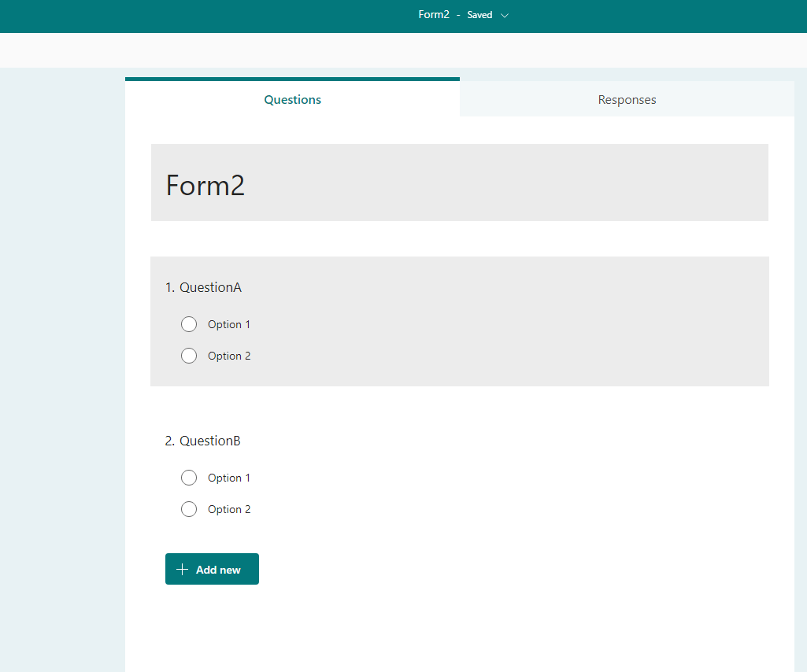Viewport: 807px width, 672px height.
Task: Select Option 2 under QuestionA
Action: point(189,356)
